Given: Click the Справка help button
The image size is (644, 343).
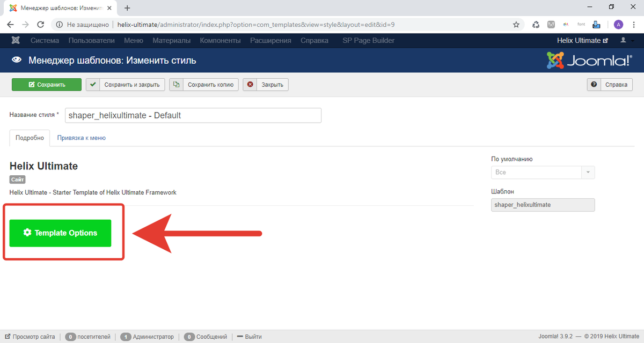Looking at the screenshot, I should [610, 85].
